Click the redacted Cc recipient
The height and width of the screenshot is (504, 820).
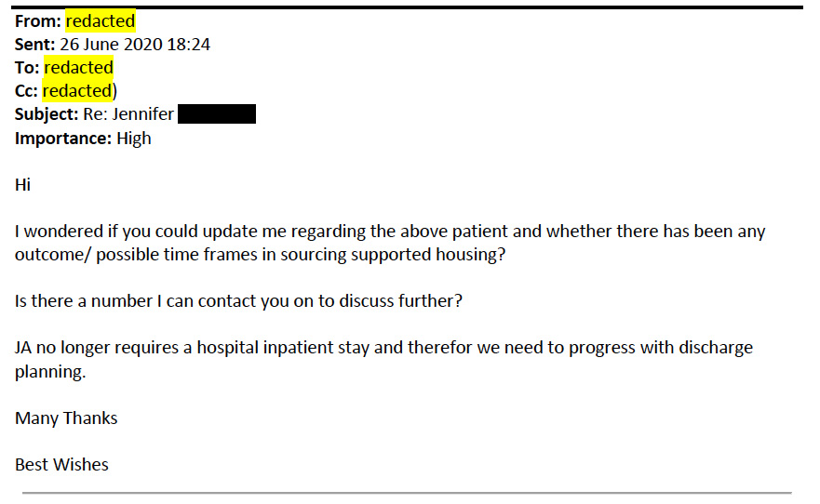[x=77, y=91]
